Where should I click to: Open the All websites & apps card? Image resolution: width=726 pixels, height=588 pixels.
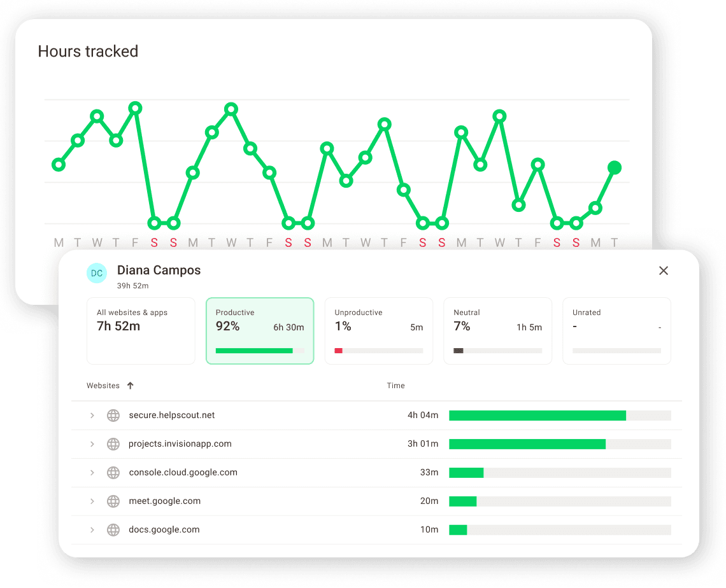pos(141,331)
